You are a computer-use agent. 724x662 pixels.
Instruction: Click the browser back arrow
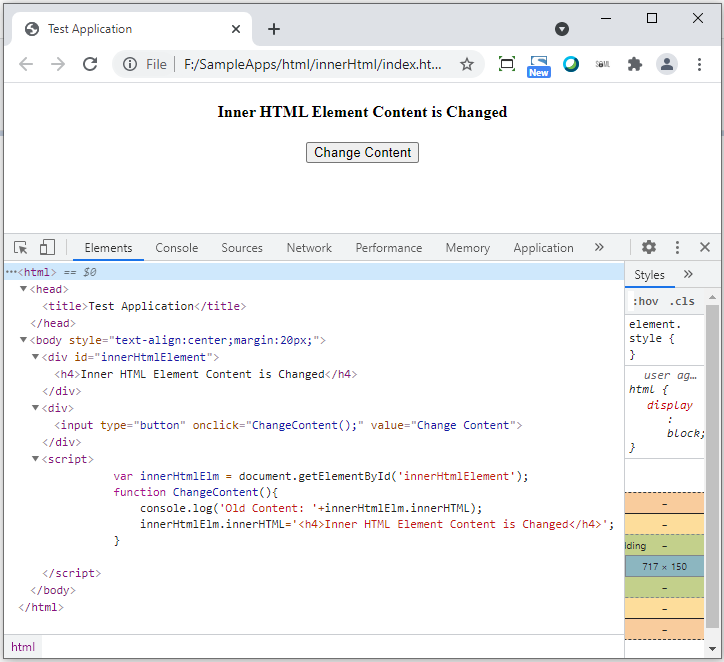click(x=26, y=64)
